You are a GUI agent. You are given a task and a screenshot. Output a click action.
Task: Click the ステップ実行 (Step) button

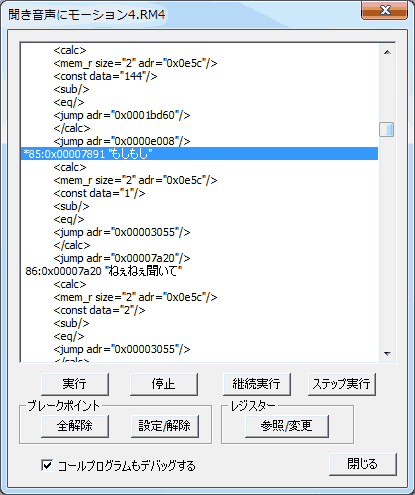pos(342,384)
